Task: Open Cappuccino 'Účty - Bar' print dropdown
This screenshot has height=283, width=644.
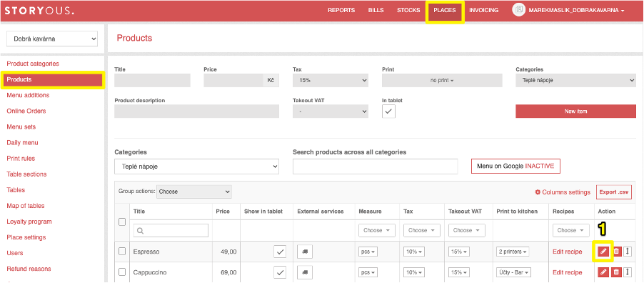Action: pos(513,272)
